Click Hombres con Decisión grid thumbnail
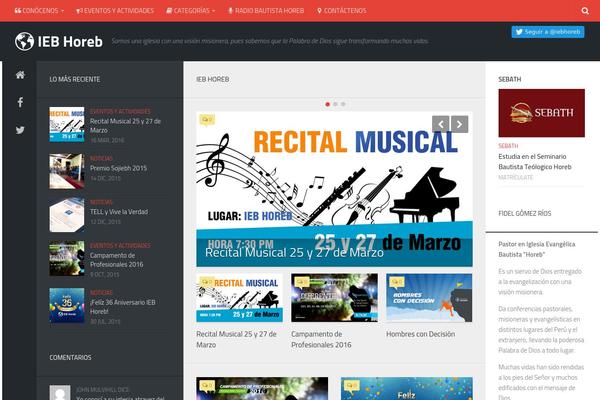 coord(429,298)
